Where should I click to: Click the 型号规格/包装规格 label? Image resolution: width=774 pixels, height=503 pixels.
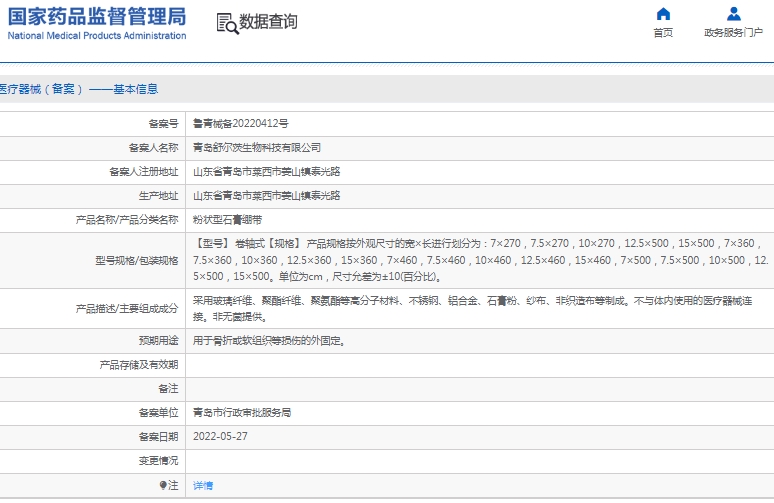[137, 261]
